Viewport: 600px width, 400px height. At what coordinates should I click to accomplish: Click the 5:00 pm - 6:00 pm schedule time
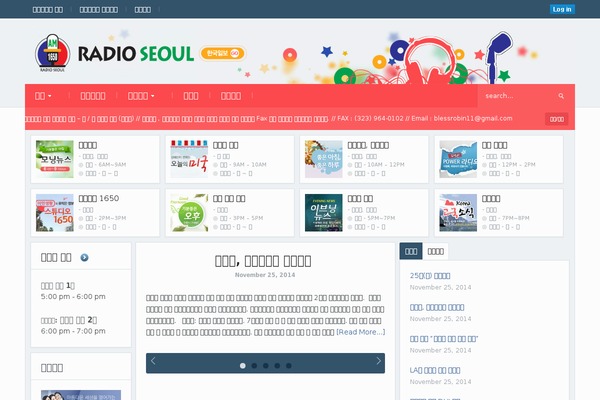[73, 297]
